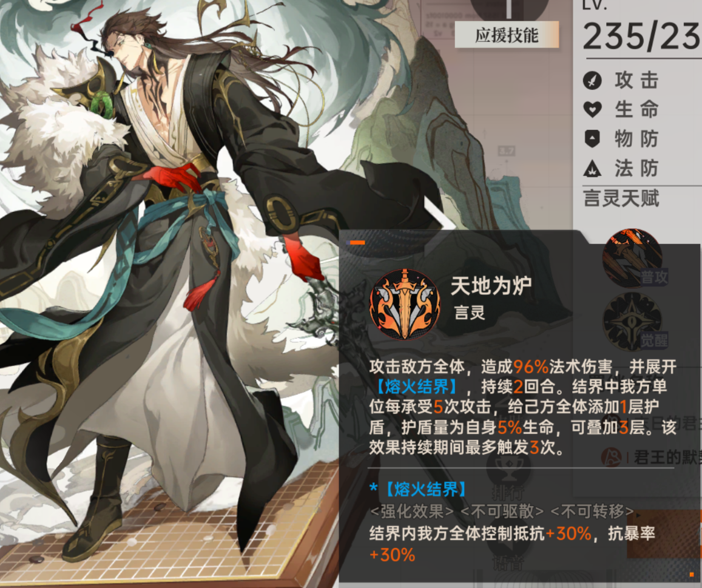
Task: Click the 物防 shield stat icon
Action: point(592,139)
